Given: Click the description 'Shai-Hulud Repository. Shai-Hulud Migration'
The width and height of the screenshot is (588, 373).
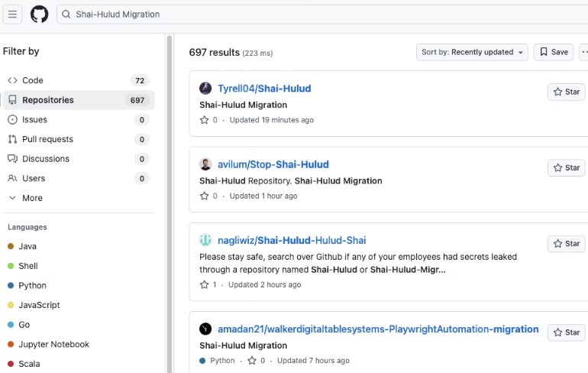Looking at the screenshot, I should 291,181.
